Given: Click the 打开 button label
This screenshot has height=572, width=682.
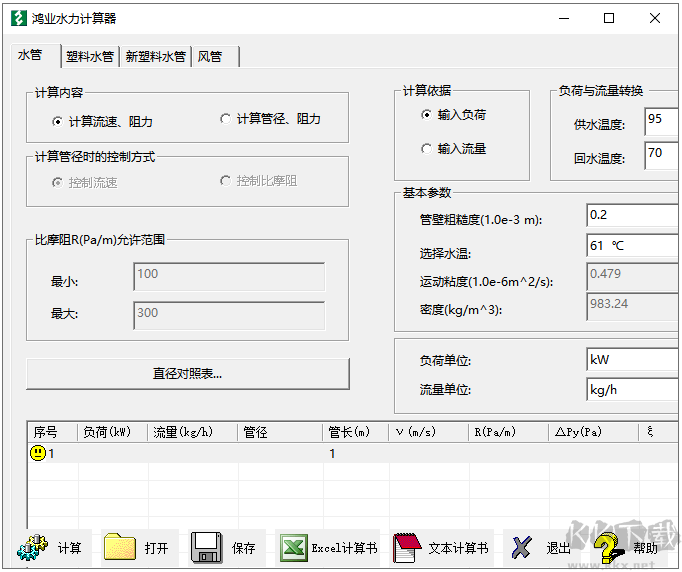Looking at the screenshot, I should [157, 548].
